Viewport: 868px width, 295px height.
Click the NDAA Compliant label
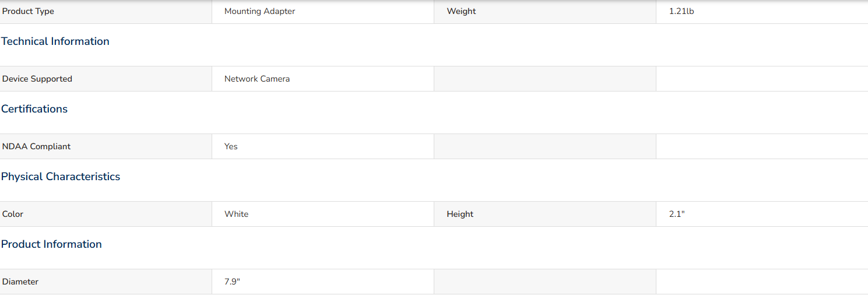(36, 146)
